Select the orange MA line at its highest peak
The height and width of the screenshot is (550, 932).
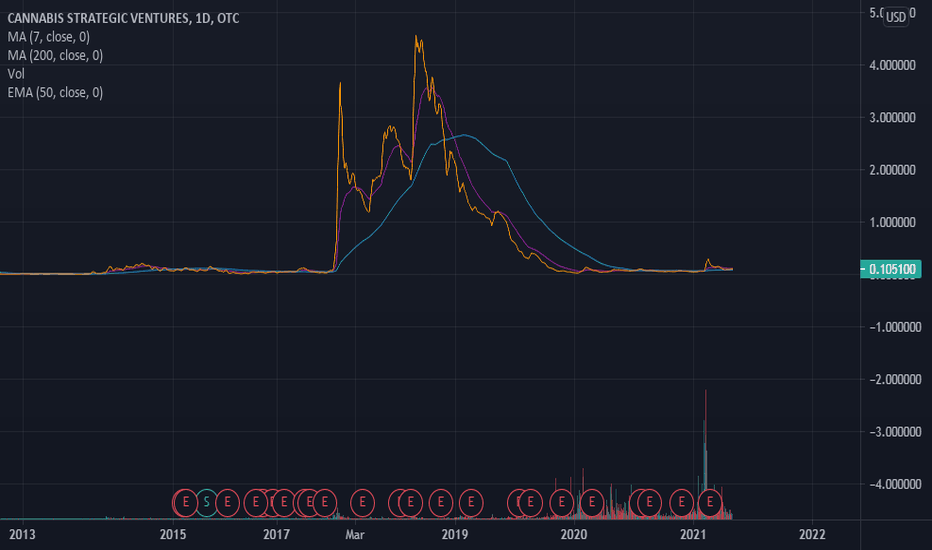coord(416,37)
